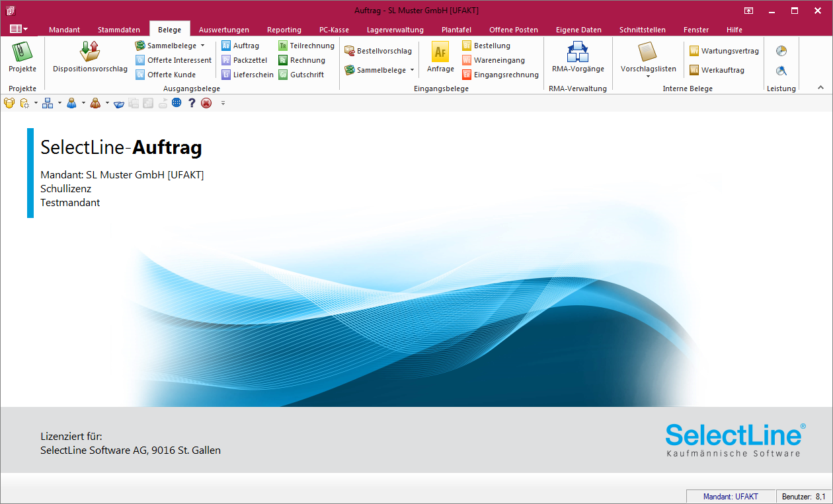Switch to the Stammdaten tab

[x=119, y=30]
